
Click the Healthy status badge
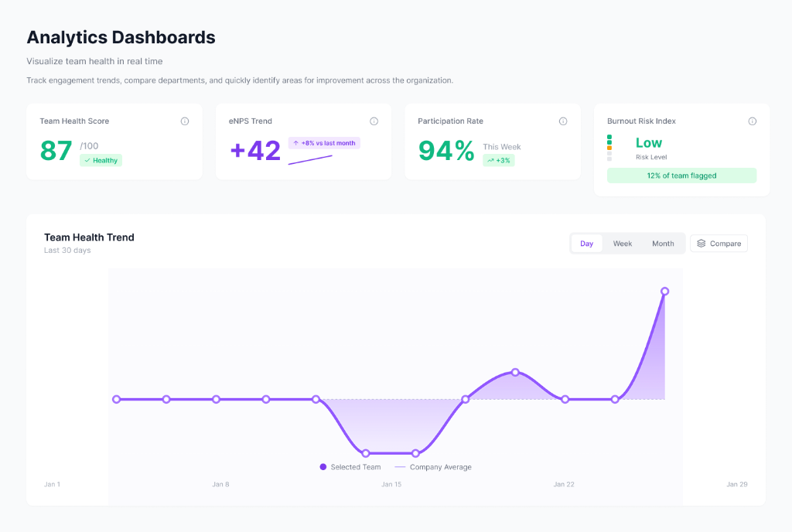[101, 160]
